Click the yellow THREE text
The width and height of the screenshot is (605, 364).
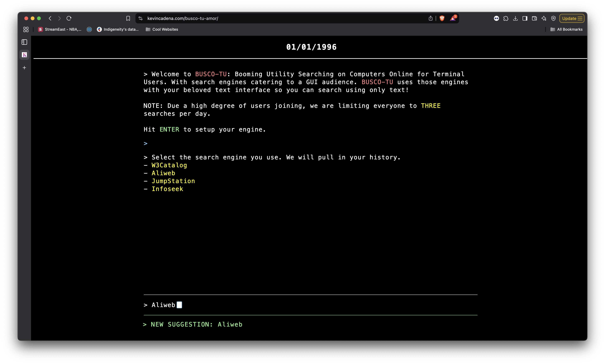pyautogui.click(x=431, y=106)
